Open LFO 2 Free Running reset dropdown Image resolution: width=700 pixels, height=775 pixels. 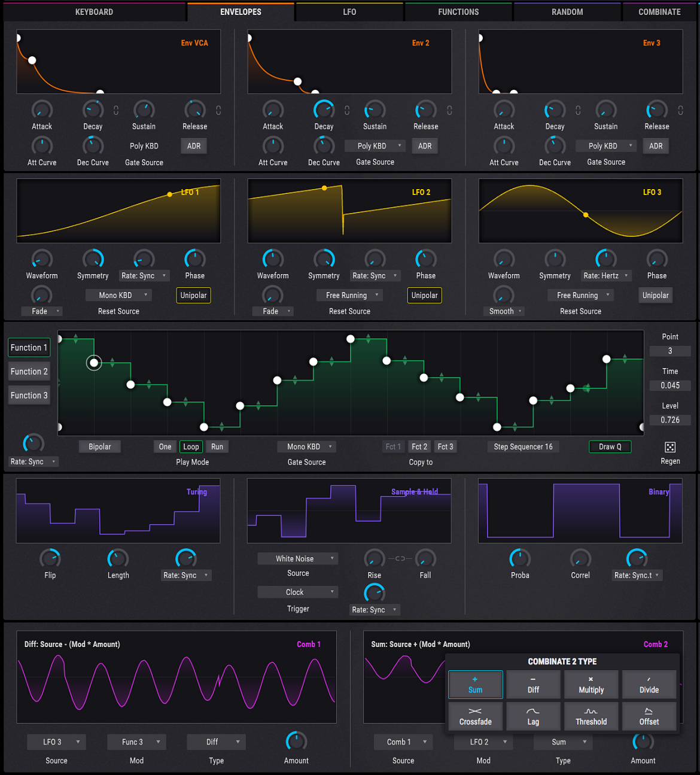point(349,295)
